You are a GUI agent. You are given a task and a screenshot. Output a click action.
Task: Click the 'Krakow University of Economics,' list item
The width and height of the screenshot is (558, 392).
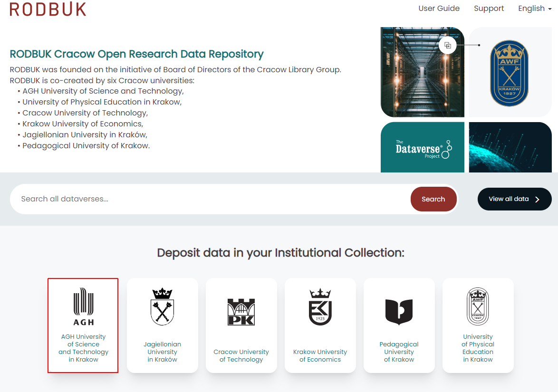coord(83,124)
